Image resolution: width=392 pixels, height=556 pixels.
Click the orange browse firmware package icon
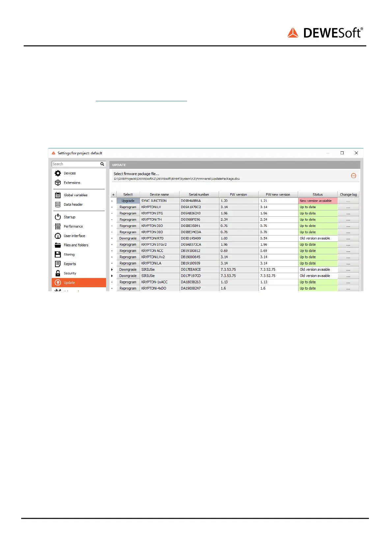coord(353,176)
